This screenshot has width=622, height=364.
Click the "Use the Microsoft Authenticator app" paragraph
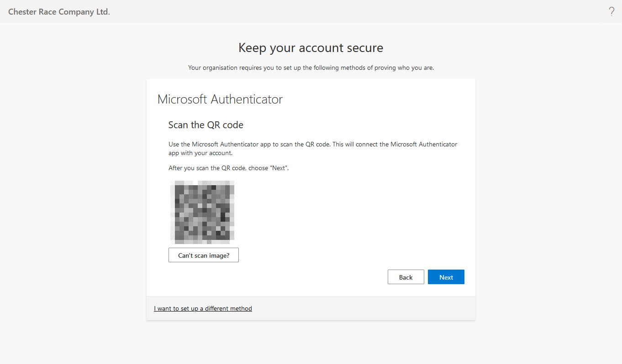click(x=313, y=149)
